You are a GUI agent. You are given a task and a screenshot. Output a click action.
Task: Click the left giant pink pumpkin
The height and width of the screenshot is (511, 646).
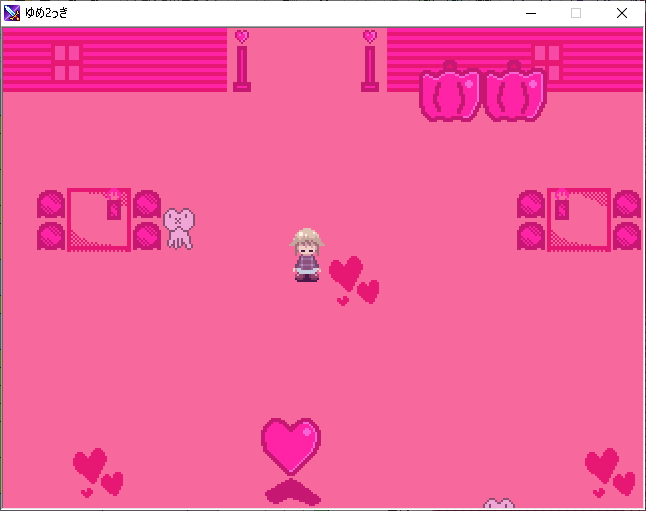click(x=450, y=91)
